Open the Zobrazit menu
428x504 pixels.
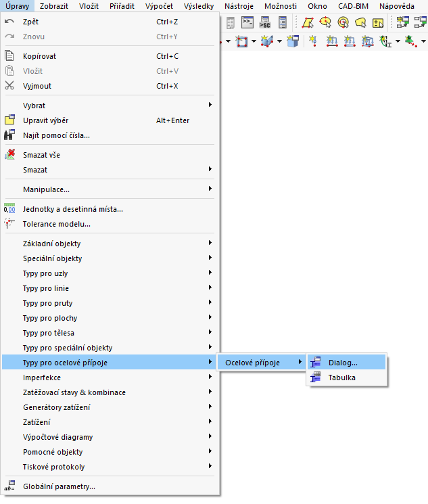(54, 6)
